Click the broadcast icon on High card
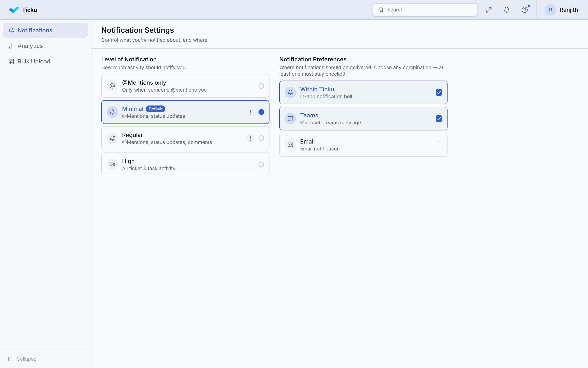The width and height of the screenshot is (588, 368). [112, 164]
